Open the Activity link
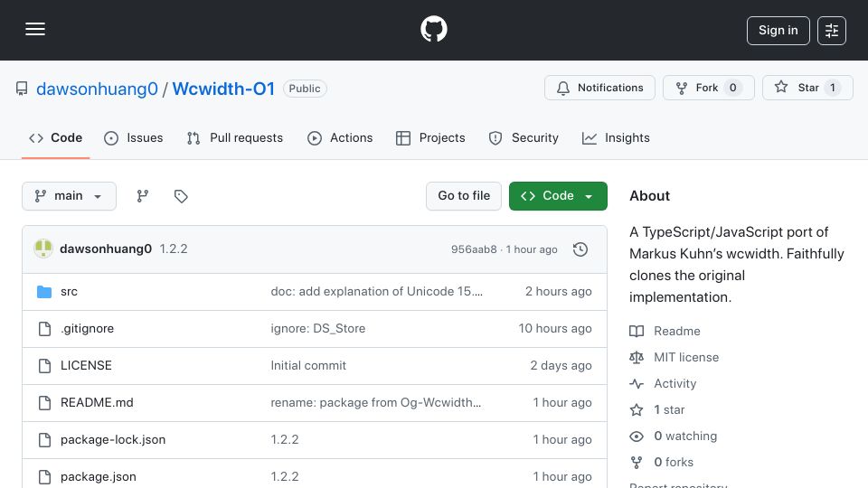This screenshot has width=868, height=488. (675, 383)
